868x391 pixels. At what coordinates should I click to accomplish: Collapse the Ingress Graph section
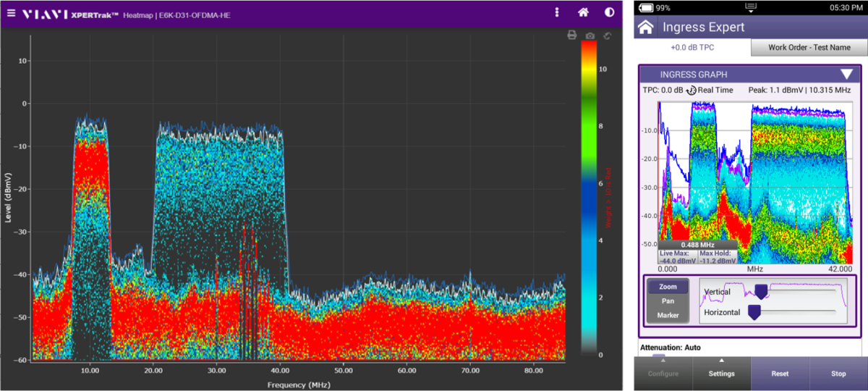[x=846, y=75]
